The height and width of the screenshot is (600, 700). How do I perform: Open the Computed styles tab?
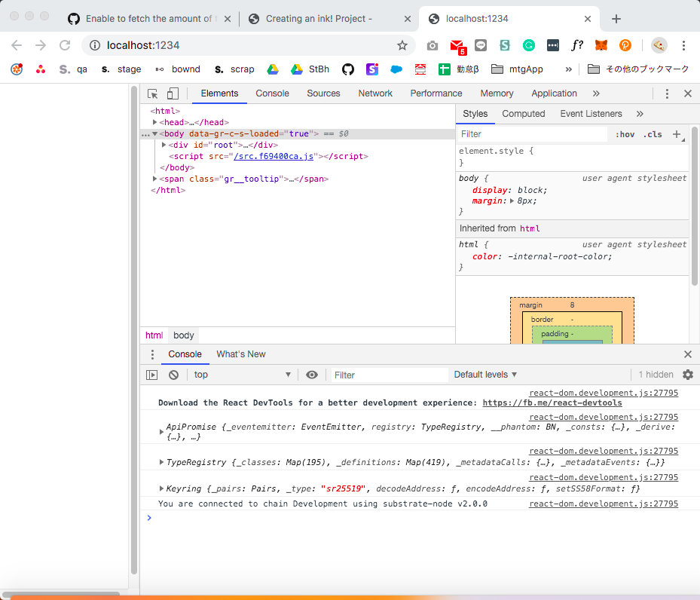(x=523, y=114)
